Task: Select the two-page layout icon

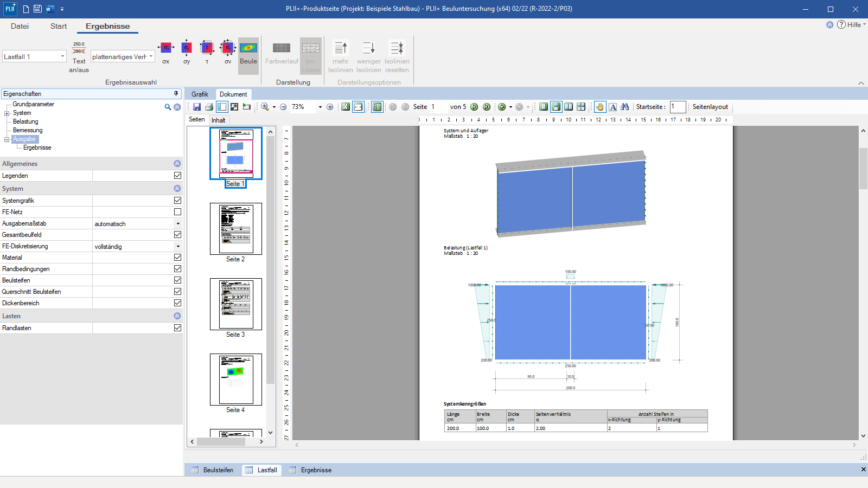Action: (x=569, y=107)
